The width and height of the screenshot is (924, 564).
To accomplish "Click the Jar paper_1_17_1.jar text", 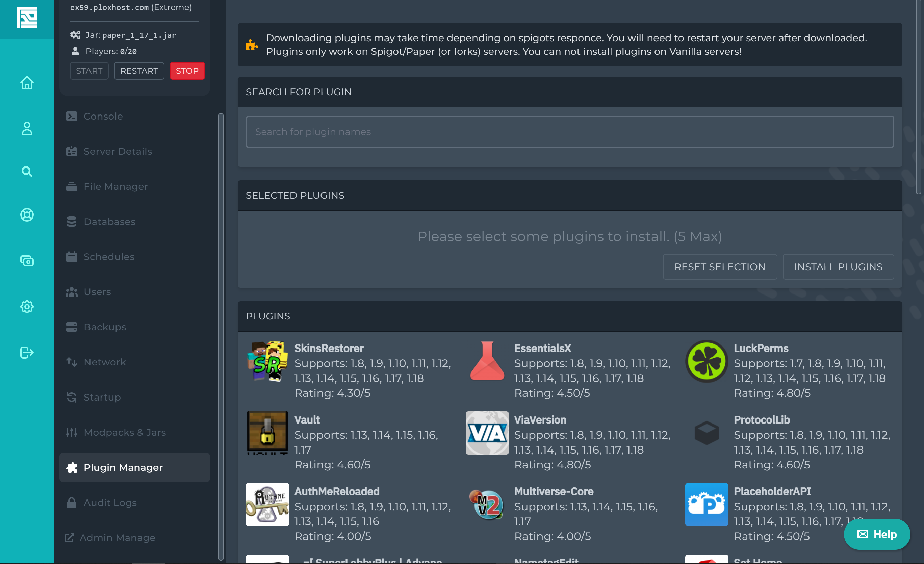I will coord(130,35).
